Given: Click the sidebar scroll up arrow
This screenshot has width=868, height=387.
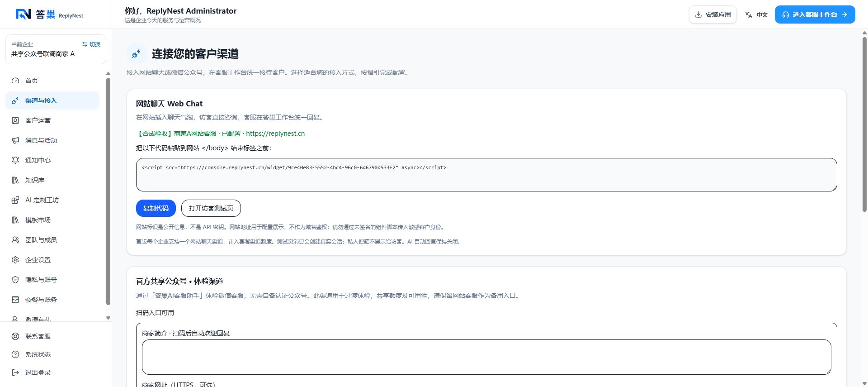Looking at the screenshot, I should [108, 73].
